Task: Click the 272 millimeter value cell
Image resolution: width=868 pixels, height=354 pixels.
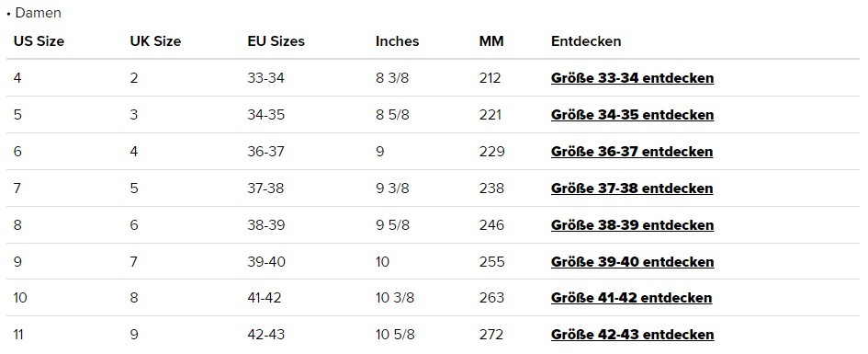Action: 491,335
